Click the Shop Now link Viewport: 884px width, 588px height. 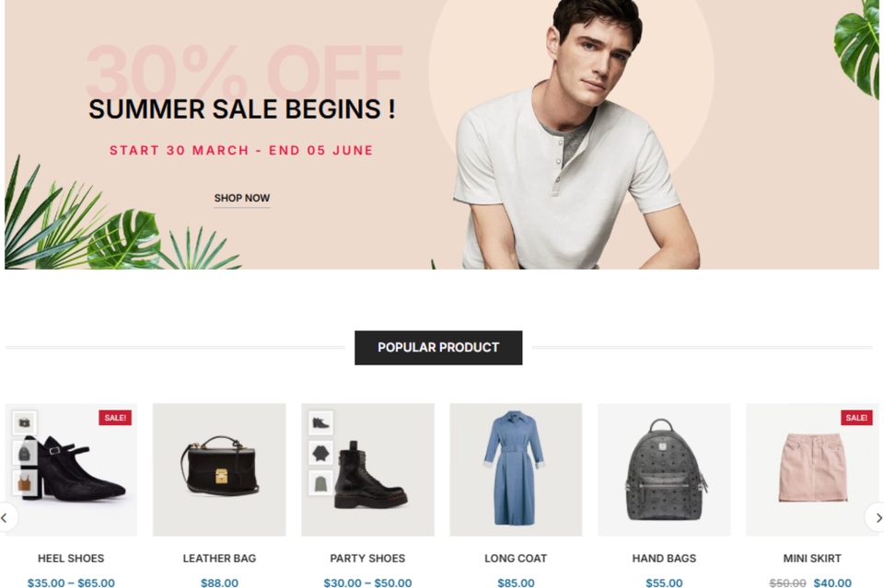242,198
